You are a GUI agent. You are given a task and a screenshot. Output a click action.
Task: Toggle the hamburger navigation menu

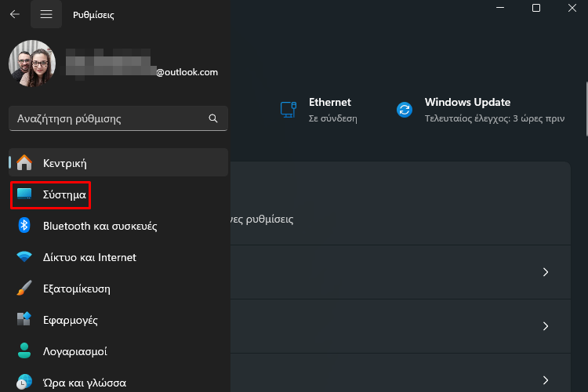pos(46,14)
